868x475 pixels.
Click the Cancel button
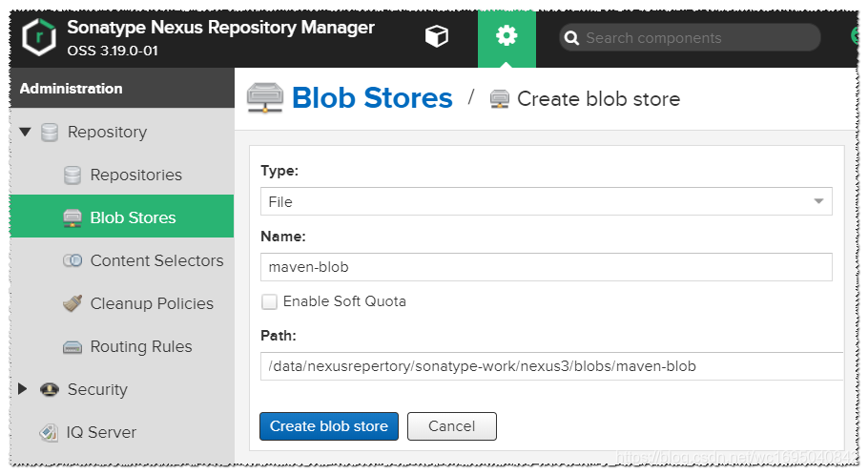click(x=452, y=426)
